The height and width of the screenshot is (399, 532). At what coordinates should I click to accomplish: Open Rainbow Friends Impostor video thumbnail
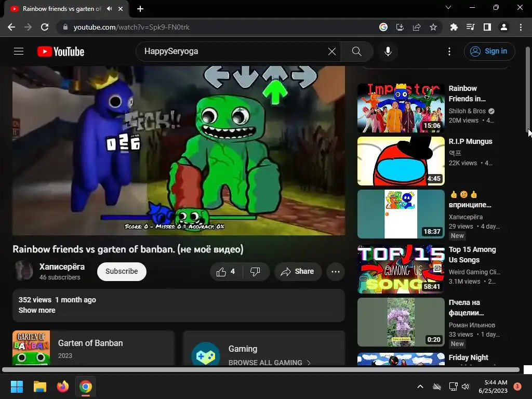tap(401, 108)
